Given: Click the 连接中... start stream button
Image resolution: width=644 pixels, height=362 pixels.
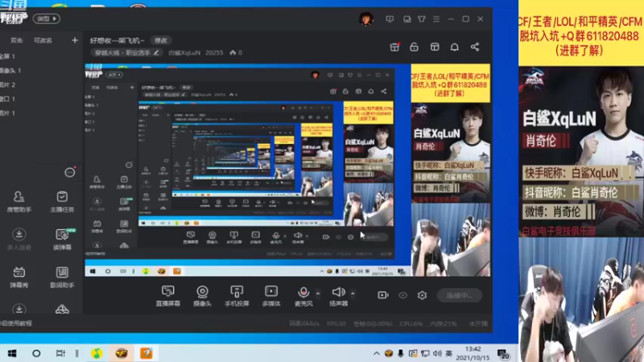Looking at the screenshot, I should tap(460, 295).
